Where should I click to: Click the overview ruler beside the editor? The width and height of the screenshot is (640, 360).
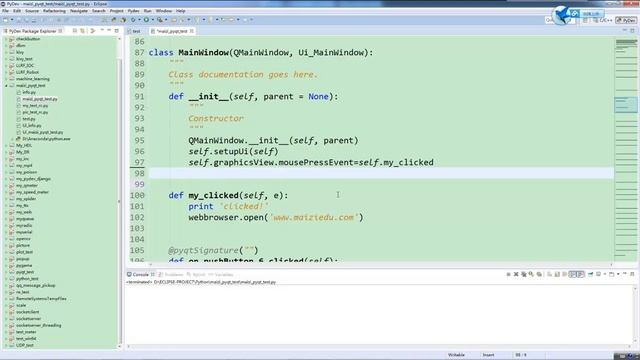[626, 149]
